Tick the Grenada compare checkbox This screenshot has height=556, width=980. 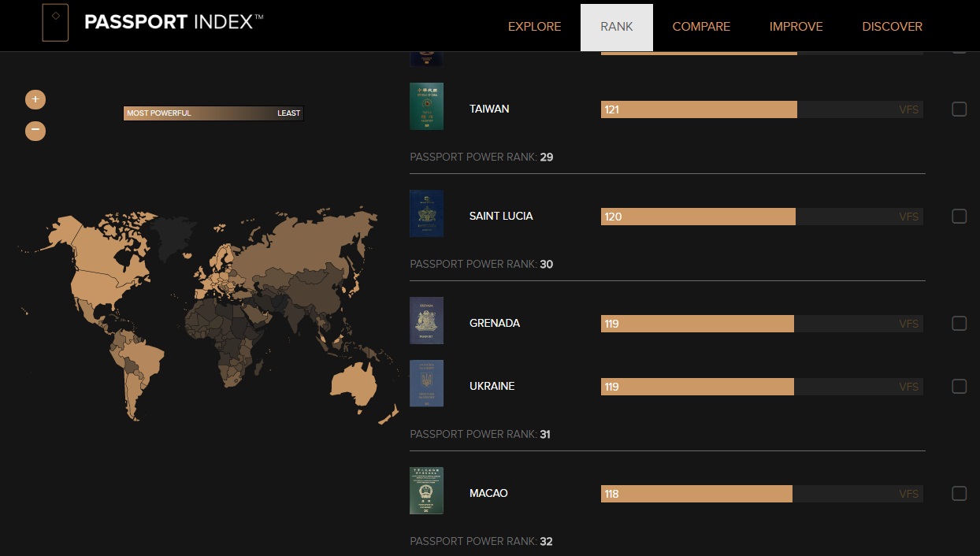pyautogui.click(x=959, y=324)
